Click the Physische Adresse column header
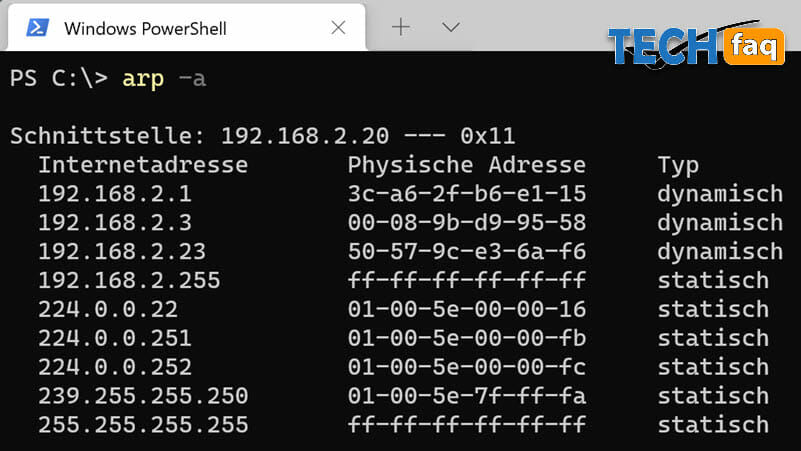The height and width of the screenshot is (451, 801). point(467,165)
